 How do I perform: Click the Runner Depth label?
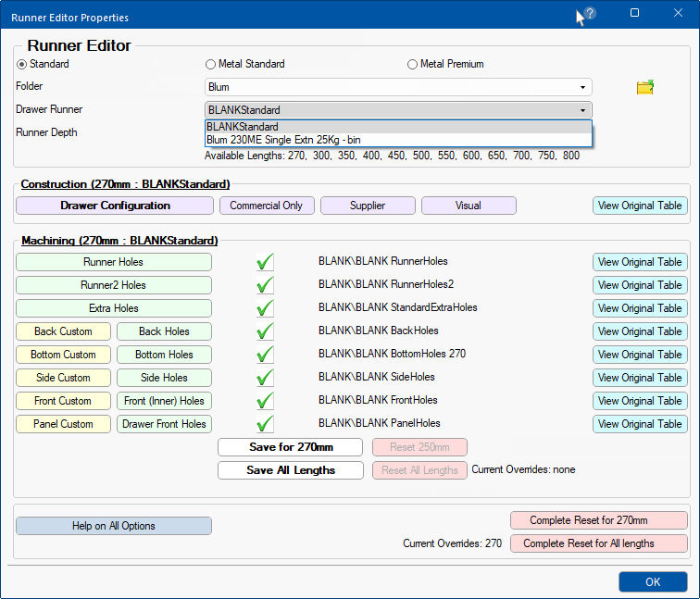(46, 132)
